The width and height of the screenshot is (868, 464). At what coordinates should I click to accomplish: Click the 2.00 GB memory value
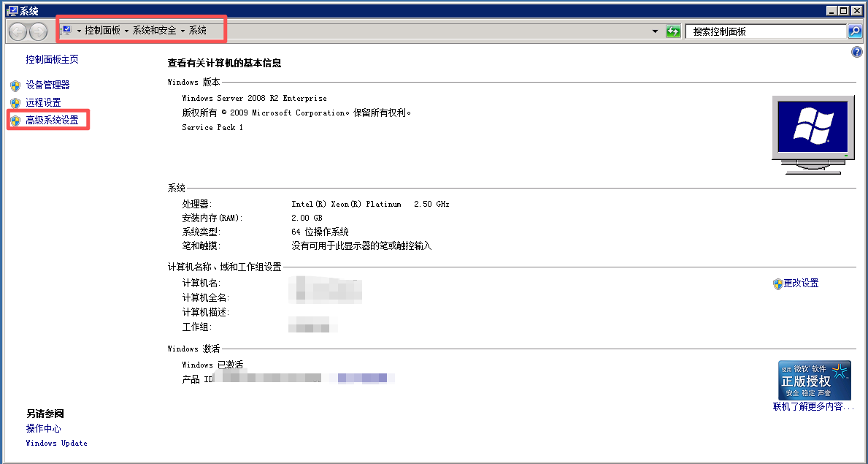(307, 218)
